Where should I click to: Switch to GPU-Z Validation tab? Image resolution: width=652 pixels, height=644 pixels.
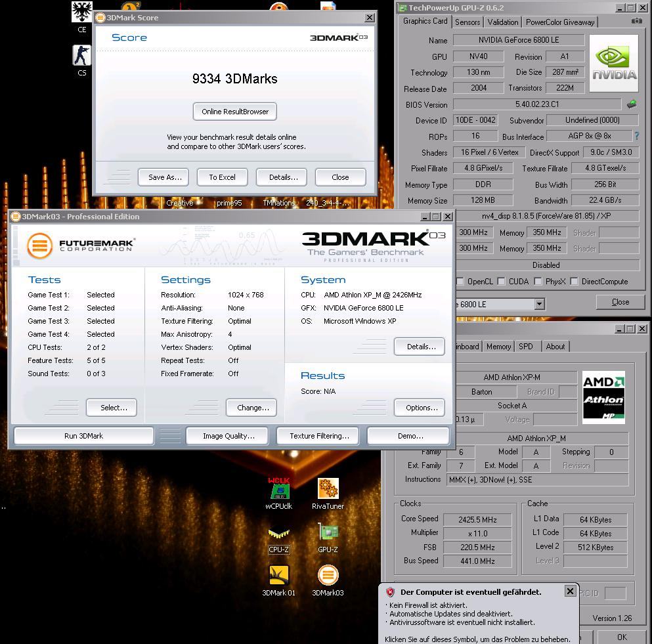coord(503,22)
